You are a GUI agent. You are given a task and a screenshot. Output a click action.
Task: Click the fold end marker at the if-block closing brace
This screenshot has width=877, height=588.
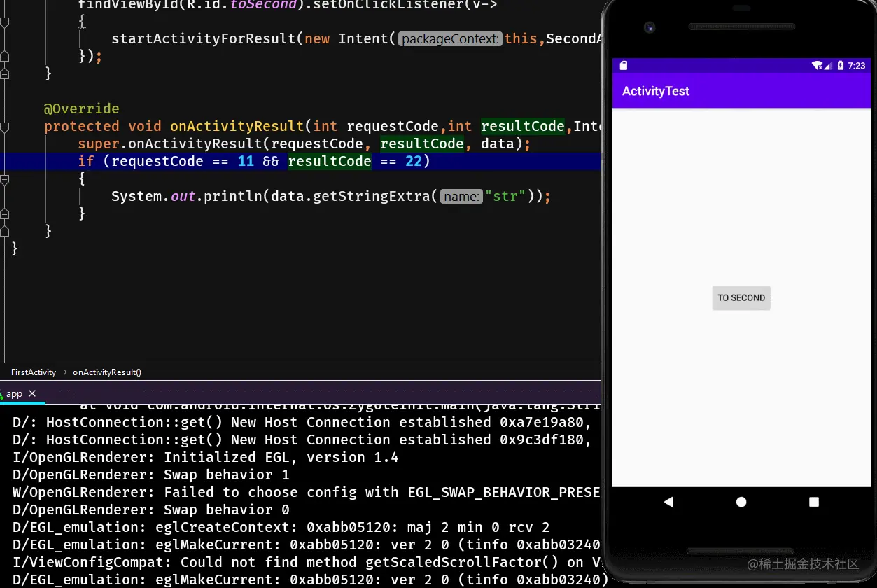5,214
